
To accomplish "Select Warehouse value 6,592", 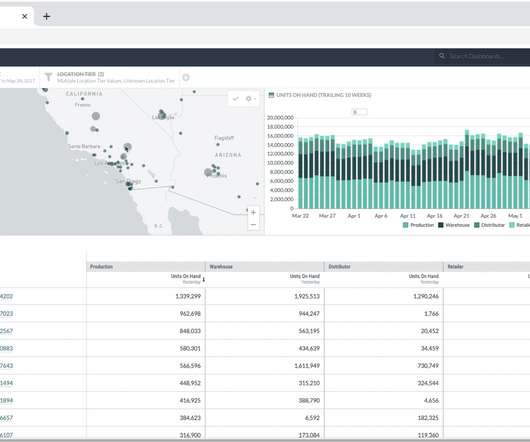I will [312, 418].
